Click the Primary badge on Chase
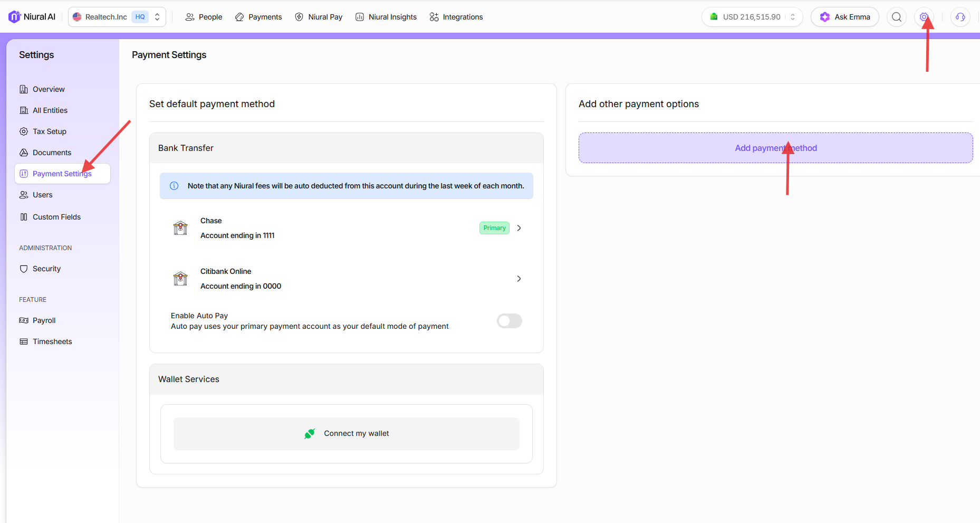The width and height of the screenshot is (980, 523). point(494,228)
